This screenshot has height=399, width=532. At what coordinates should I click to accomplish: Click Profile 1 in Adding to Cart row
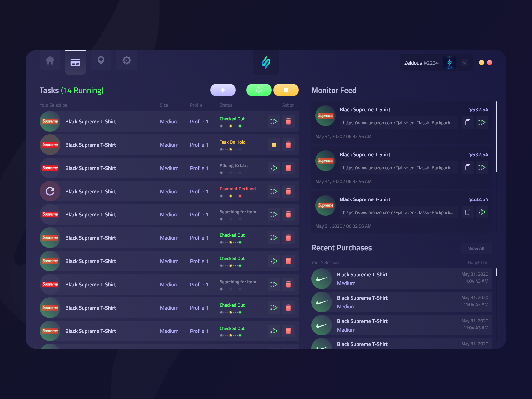tap(199, 168)
